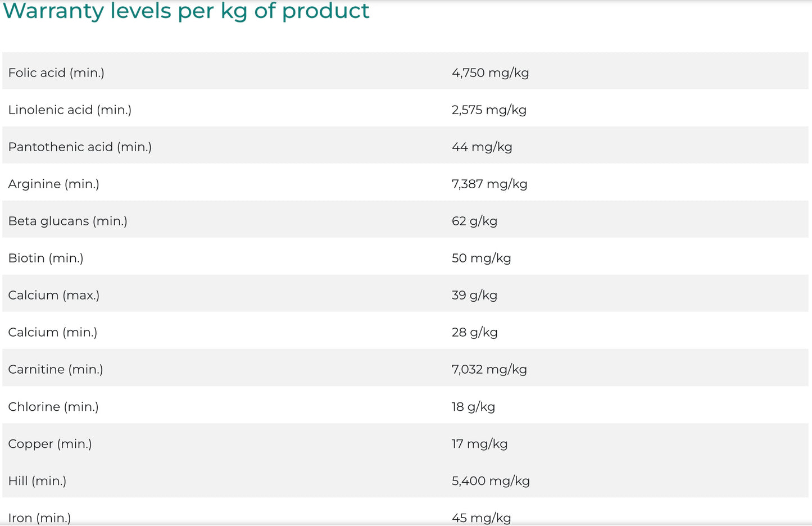Click the 4,750 mg/kg folic acid value

tap(490, 72)
